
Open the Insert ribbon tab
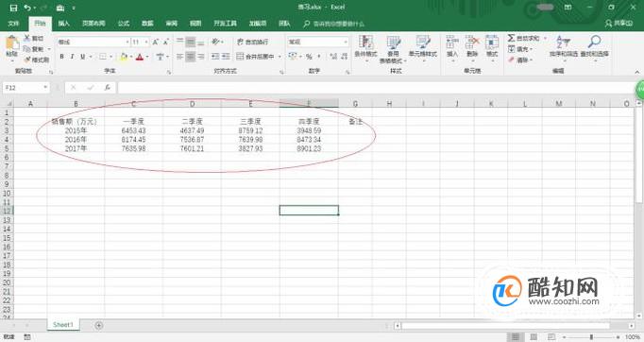click(63, 24)
